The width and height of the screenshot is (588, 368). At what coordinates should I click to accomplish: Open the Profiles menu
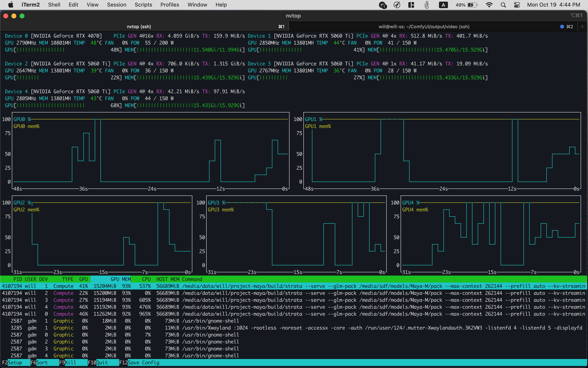pyautogui.click(x=170, y=5)
